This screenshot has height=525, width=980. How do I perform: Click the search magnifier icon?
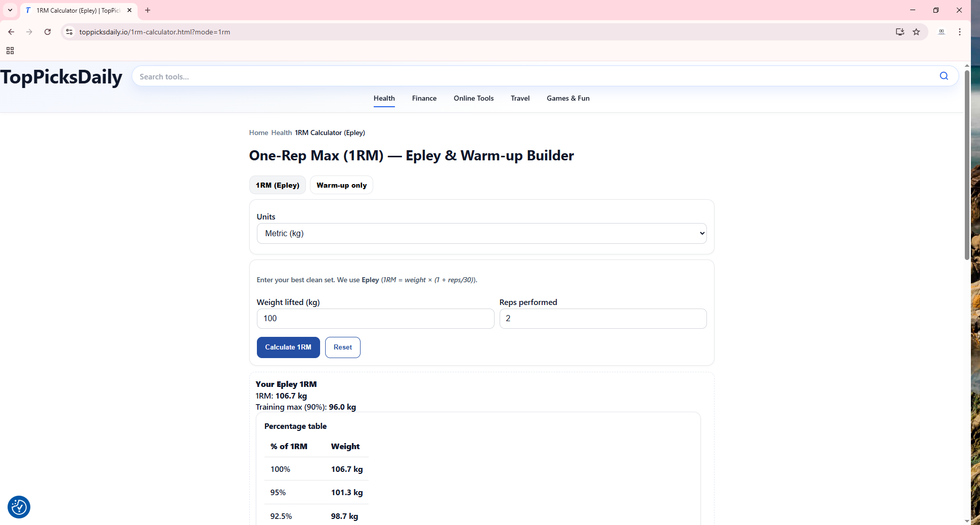click(944, 76)
